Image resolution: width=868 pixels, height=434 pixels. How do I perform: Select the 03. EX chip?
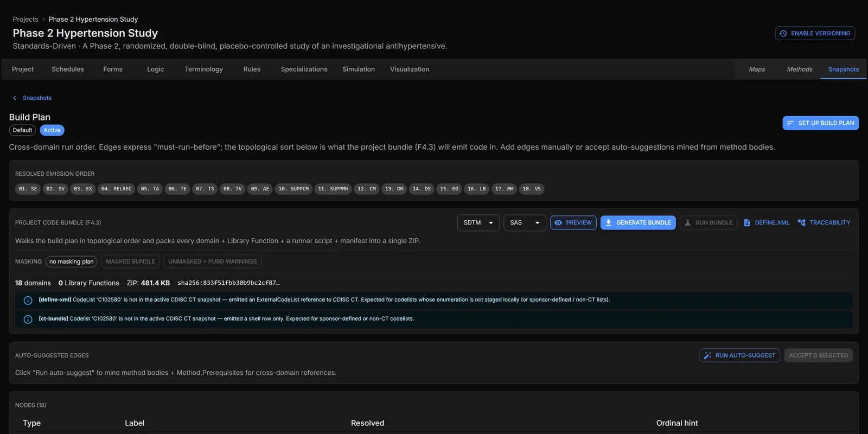coord(83,189)
